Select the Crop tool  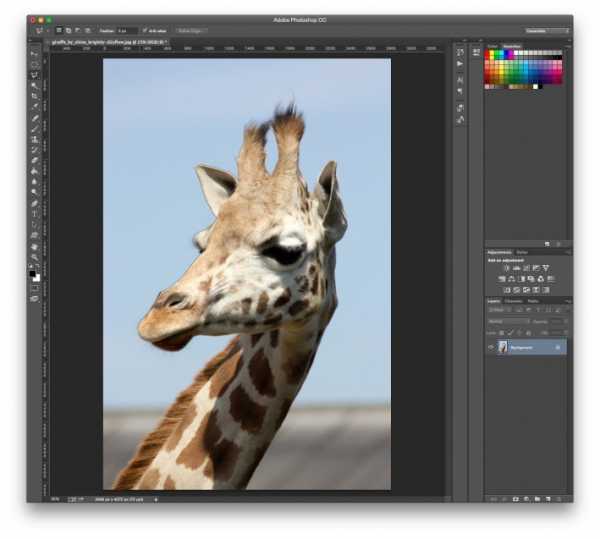coord(35,96)
